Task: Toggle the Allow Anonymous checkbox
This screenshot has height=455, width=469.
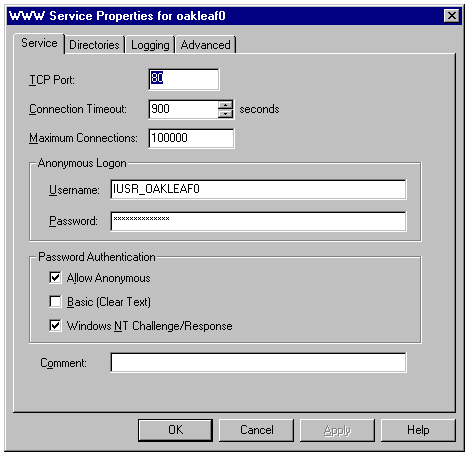Action: [x=55, y=278]
